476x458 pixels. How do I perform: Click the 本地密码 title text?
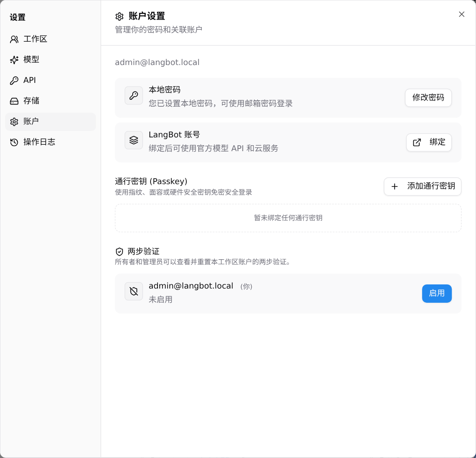tap(164, 90)
